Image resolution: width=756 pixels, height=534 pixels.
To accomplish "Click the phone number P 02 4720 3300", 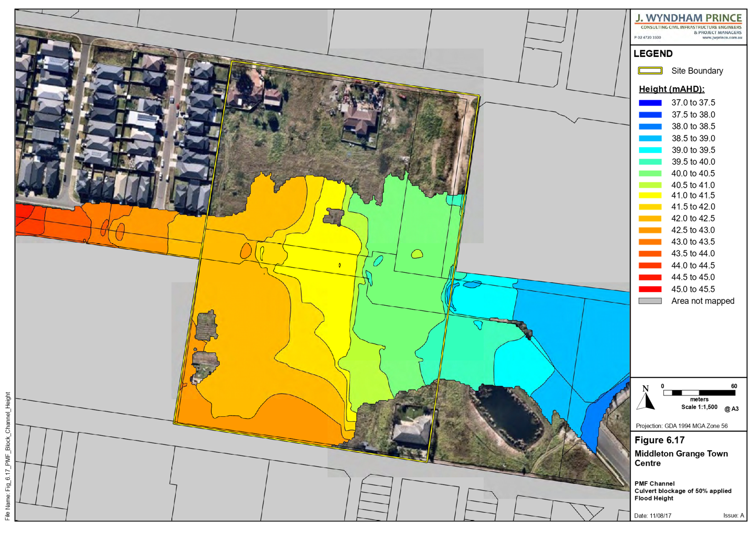I will point(648,38).
